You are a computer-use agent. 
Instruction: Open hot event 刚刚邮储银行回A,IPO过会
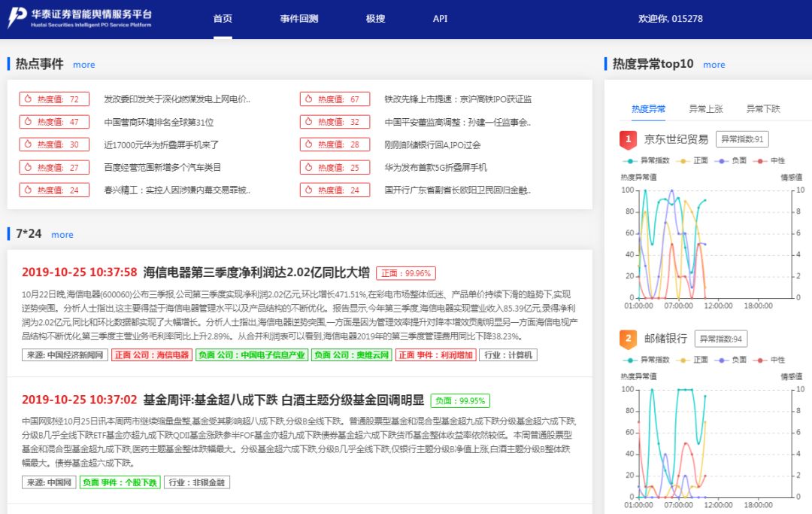[x=432, y=144]
